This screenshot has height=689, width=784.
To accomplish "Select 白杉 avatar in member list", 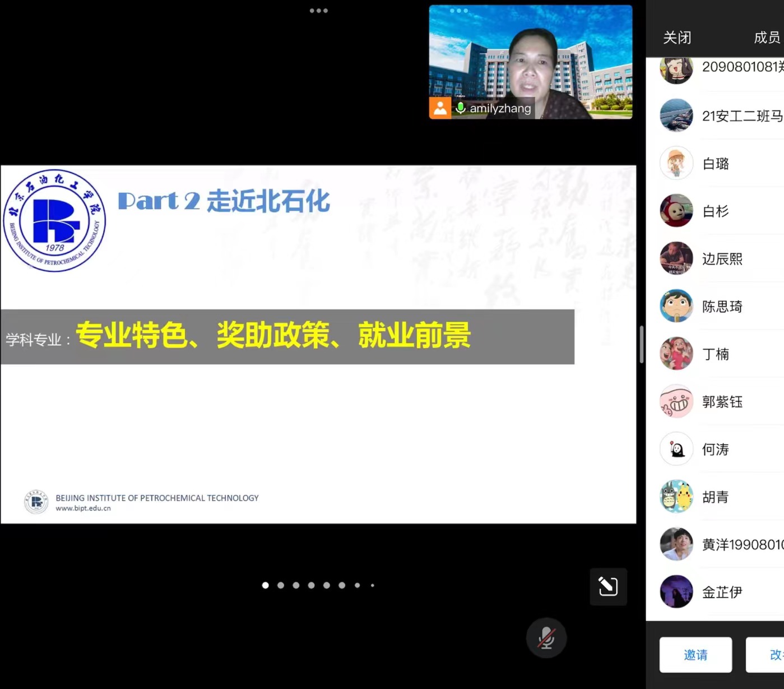I will 676,211.
